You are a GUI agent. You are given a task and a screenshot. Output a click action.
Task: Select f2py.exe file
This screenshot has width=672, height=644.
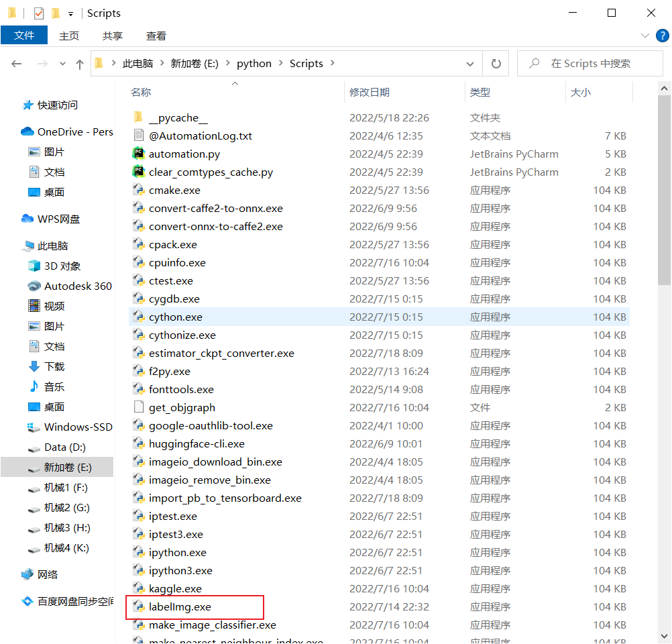(x=169, y=372)
